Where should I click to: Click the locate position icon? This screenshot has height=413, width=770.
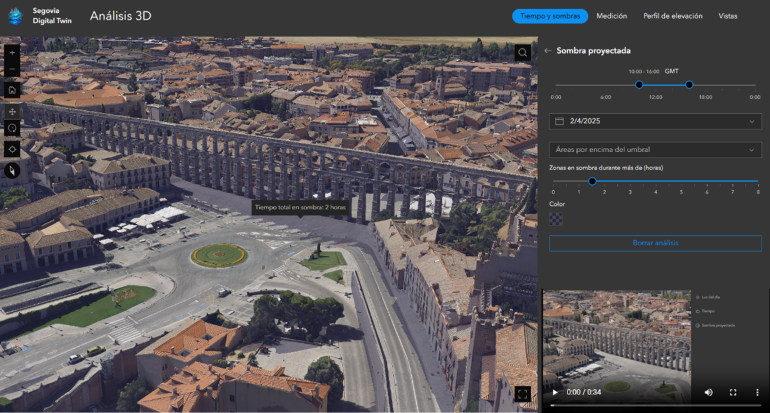(12, 149)
